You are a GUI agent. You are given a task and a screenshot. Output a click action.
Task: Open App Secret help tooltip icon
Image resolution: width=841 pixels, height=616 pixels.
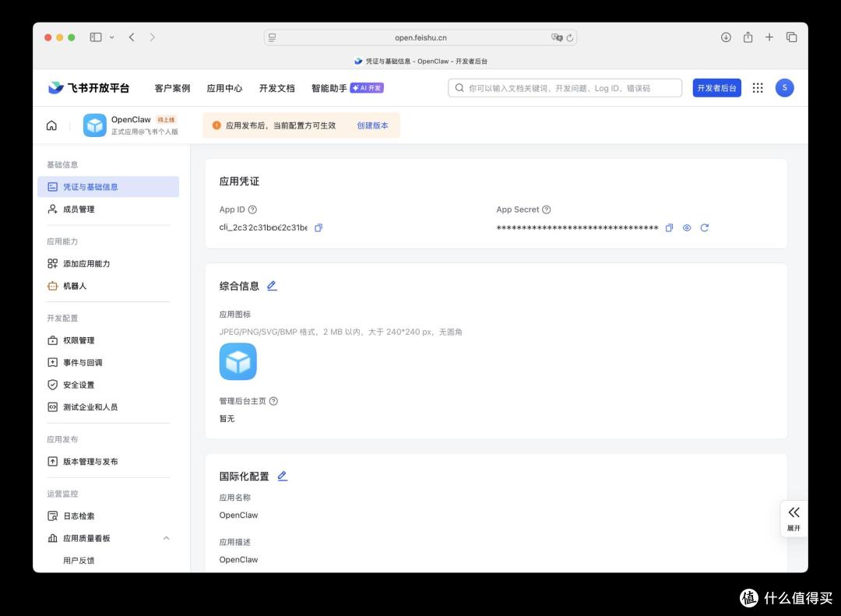[547, 209]
